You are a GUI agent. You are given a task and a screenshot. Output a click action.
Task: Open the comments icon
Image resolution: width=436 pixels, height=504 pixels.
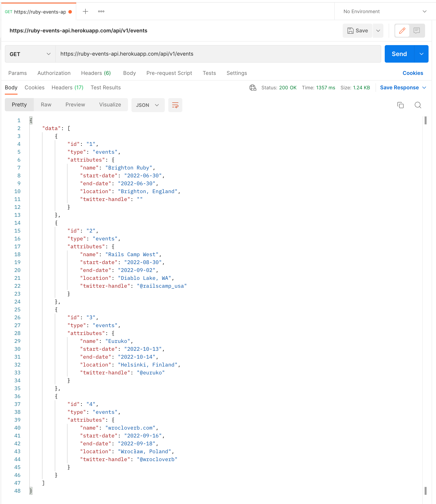tap(417, 31)
